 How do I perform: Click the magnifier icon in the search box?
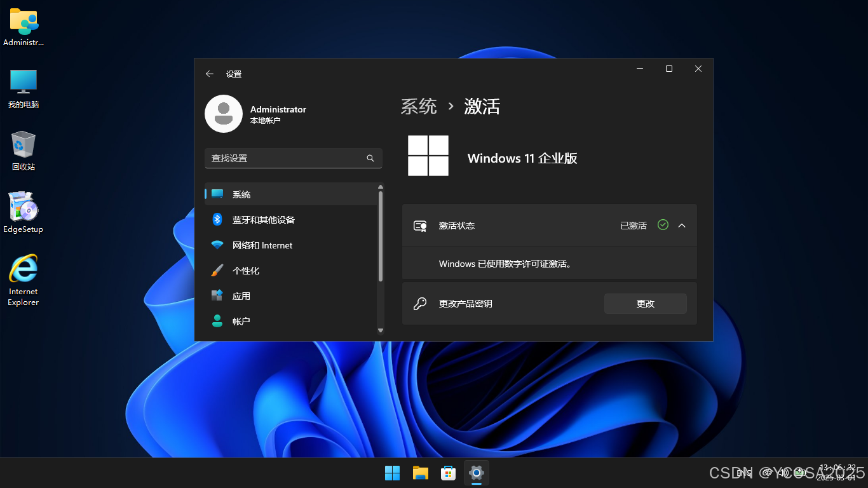(370, 158)
